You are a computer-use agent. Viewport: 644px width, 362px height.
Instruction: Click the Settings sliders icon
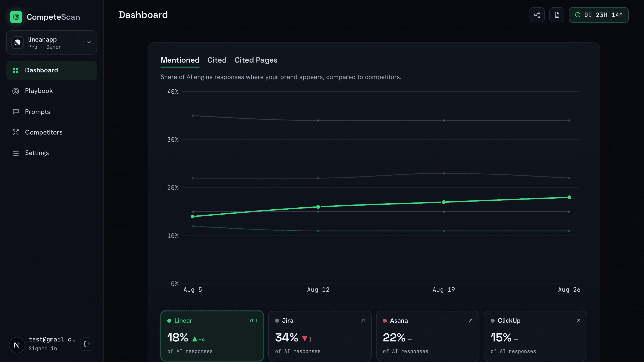[16, 153]
